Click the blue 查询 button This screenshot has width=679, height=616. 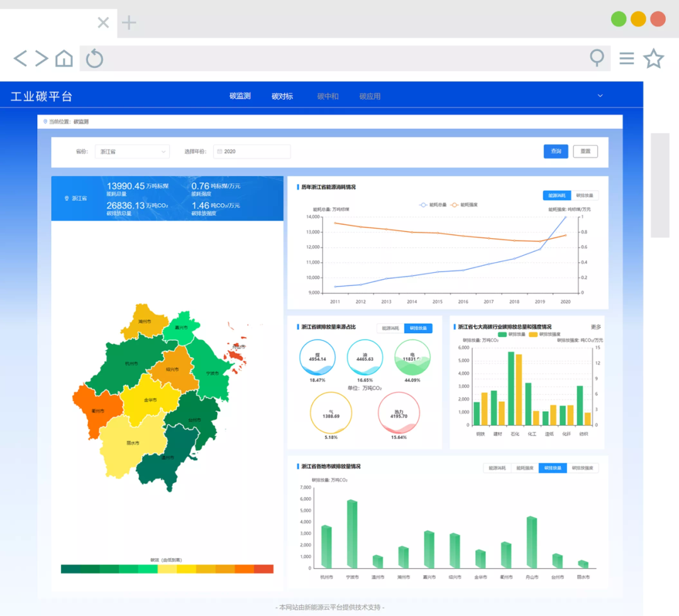(556, 151)
